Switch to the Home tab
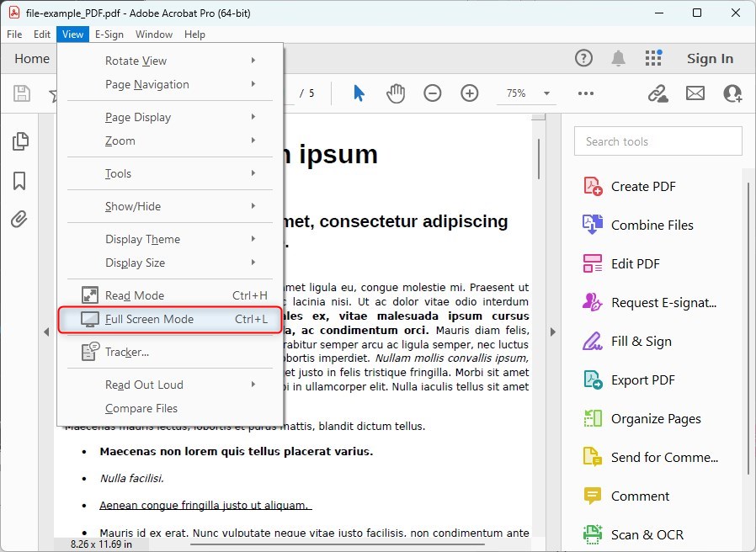The height and width of the screenshot is (552, 756). coord(30,58)
